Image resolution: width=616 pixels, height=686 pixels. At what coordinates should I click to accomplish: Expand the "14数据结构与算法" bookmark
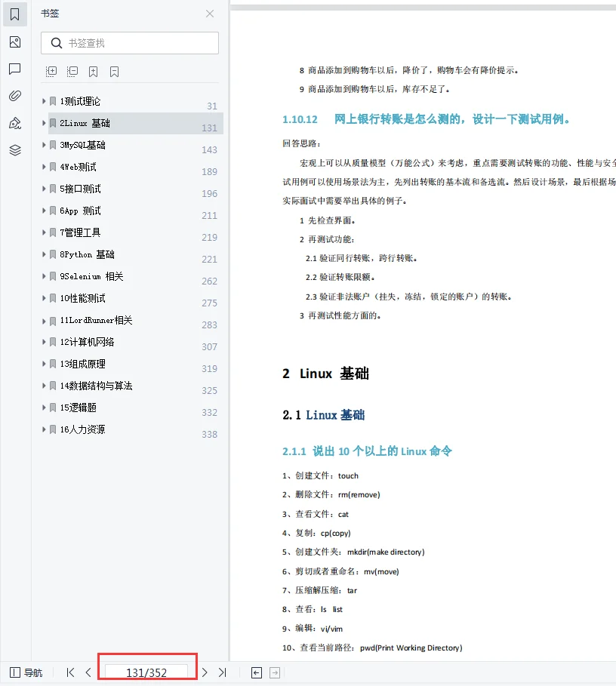point(44,385)
